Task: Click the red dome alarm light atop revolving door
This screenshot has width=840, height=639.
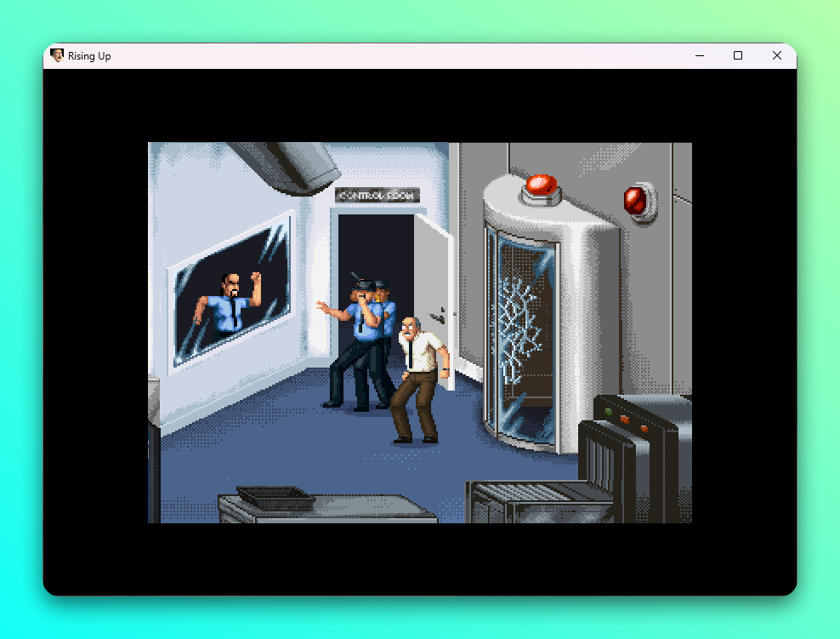Action: 540,185
